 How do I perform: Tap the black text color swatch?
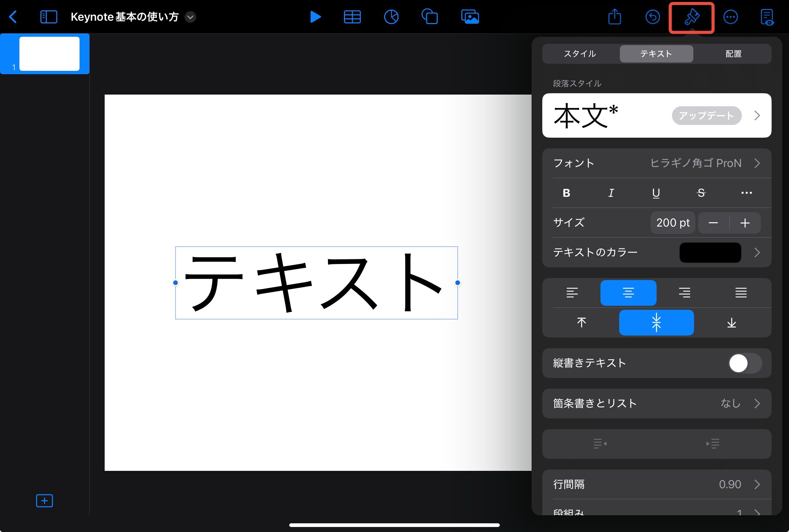[710, 252]
